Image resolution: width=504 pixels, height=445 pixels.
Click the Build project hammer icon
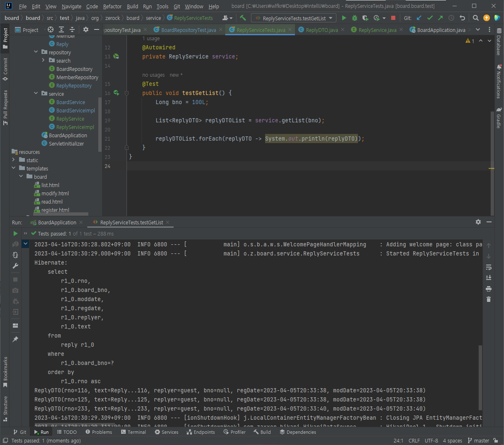(x=243, y=18)
